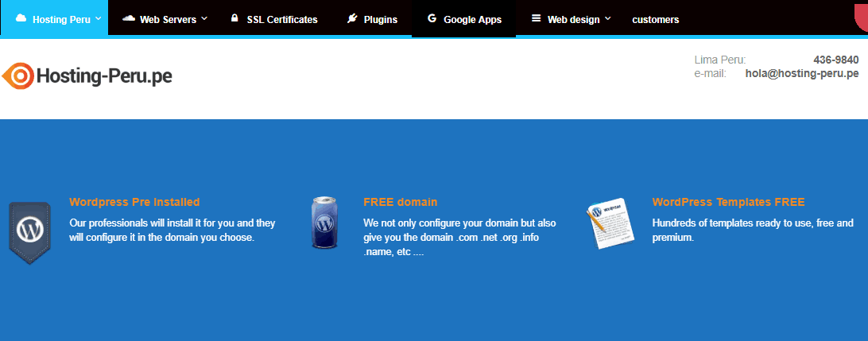Click the email hola@hosting-peru.pe

point(802,73)
